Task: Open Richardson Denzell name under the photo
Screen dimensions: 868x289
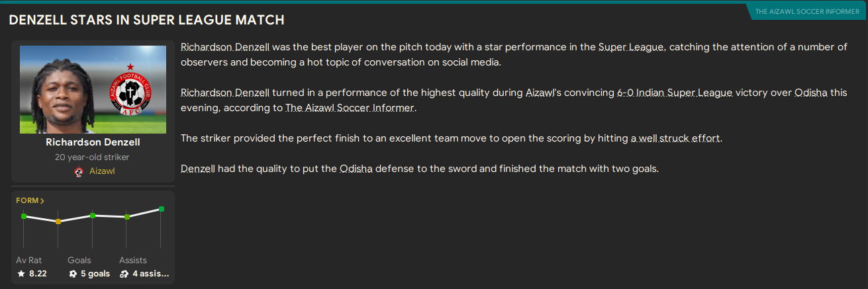Action: (x=93, y=142)
